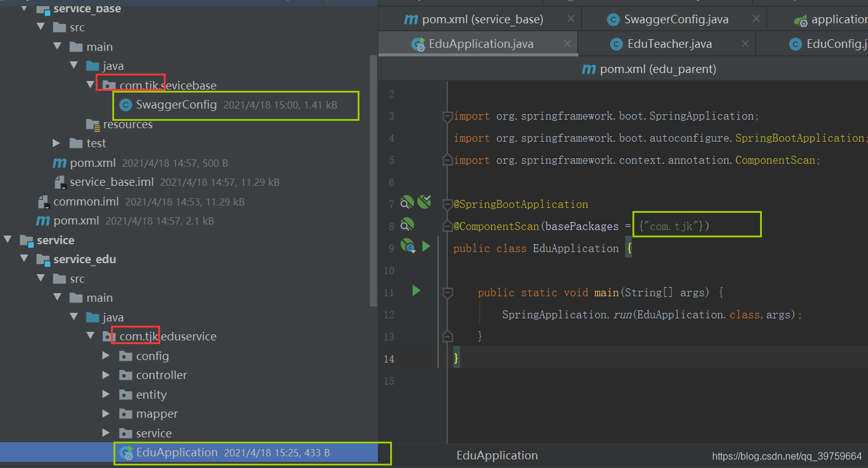
Task: Click the com.tjk.eduservice package icon
Action: coord(109,336)
